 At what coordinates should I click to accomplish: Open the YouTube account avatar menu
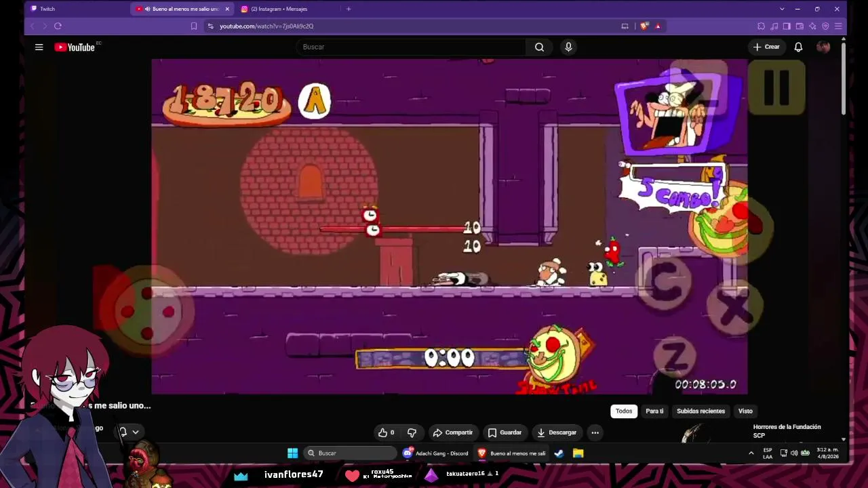tap(823, 47)
